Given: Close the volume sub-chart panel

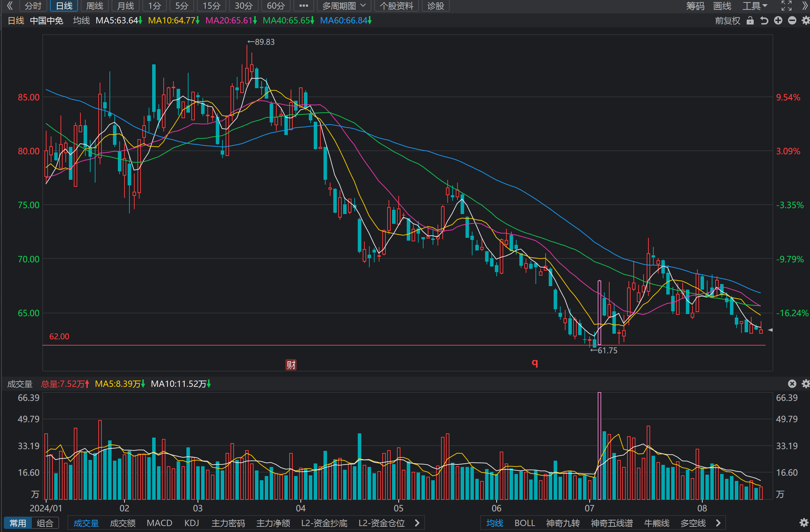Looking at the screenshot, I should pos(792,384).
